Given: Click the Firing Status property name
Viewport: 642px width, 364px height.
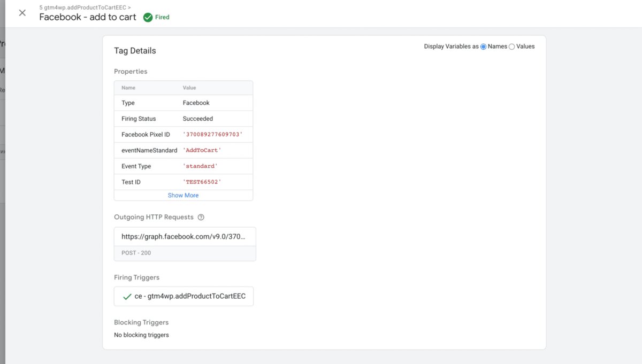Looking at the screenshot, I should 139,119.
